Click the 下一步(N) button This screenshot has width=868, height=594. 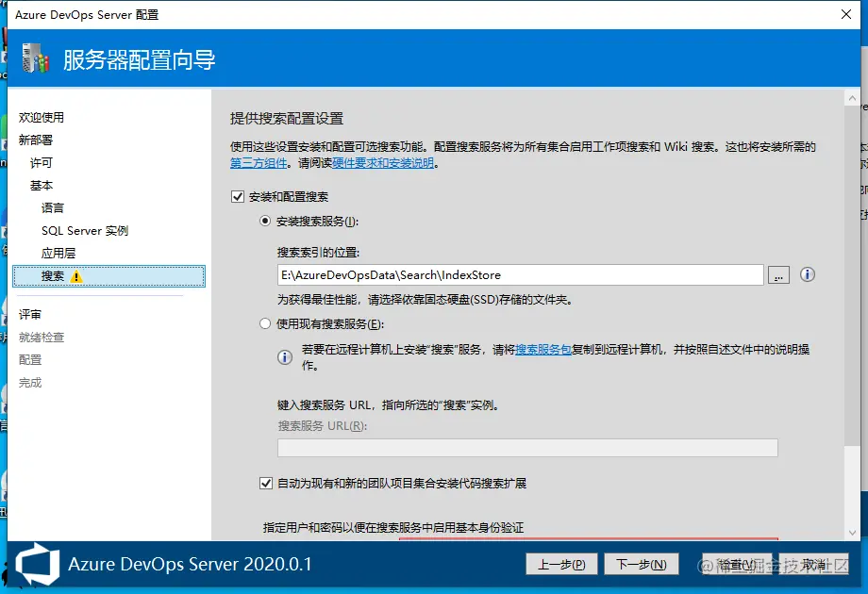[x=641, y=564]
